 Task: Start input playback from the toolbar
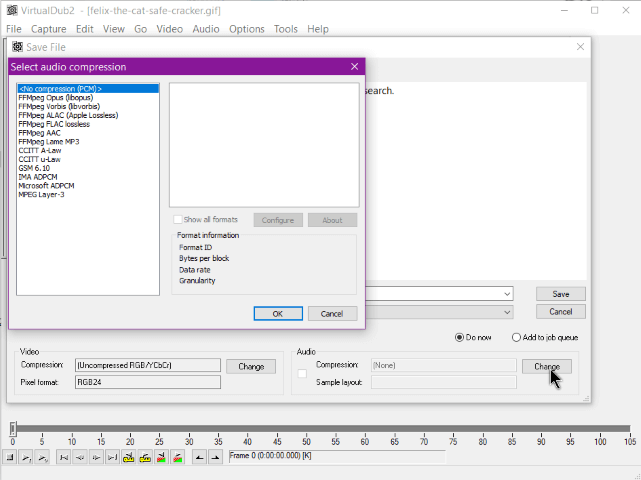tap(27, 457)
